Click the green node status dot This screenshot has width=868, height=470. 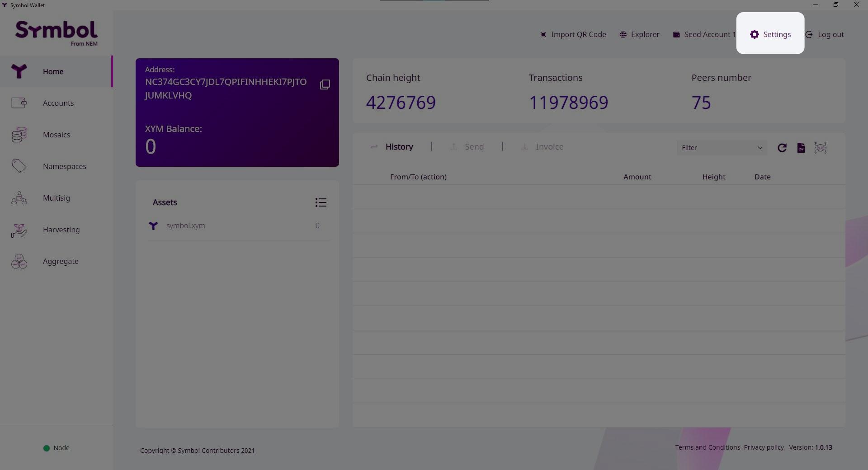[46, 448]
